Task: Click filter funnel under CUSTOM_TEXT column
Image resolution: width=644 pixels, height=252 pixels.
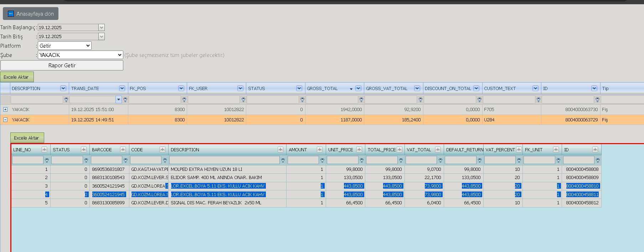Action: (539, 100)
